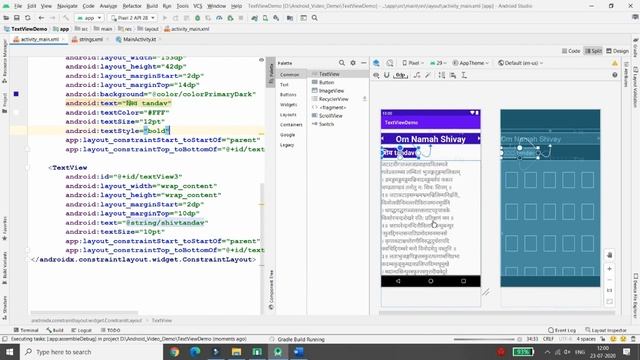Image resolution: width=640 pixels, height=360 pixels.
Task: Select the Legacy palette category
Action: pyautogui.click(x=287, y=145)
